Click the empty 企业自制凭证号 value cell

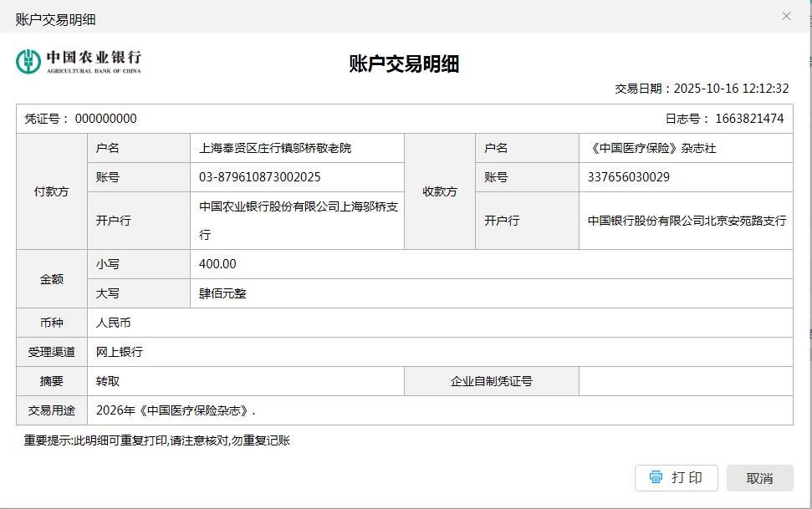pyautogui.click(x=685, y=381)
